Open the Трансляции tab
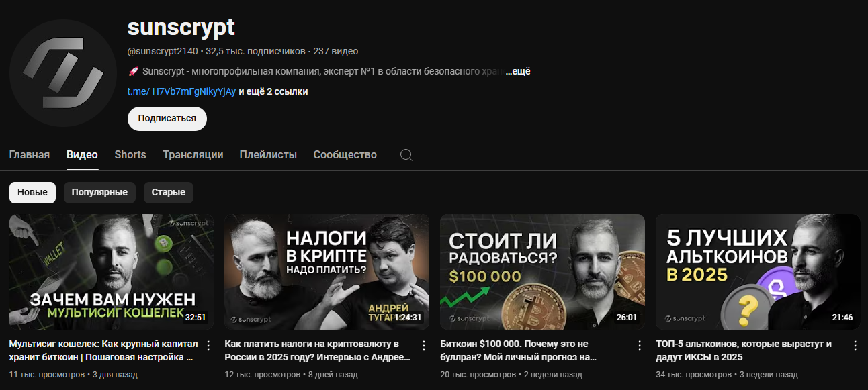The height and width of the screenshot is (390, 868). click(193, 155)
